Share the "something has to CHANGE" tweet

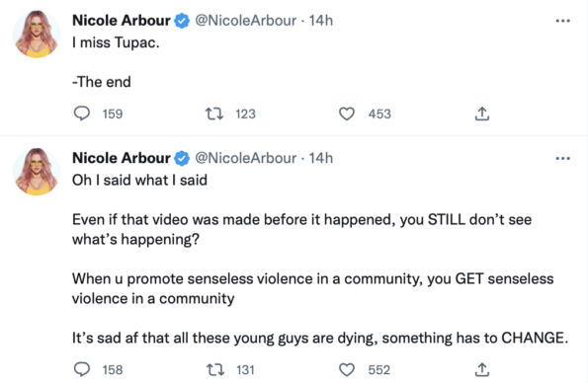(x=482, y=369)
